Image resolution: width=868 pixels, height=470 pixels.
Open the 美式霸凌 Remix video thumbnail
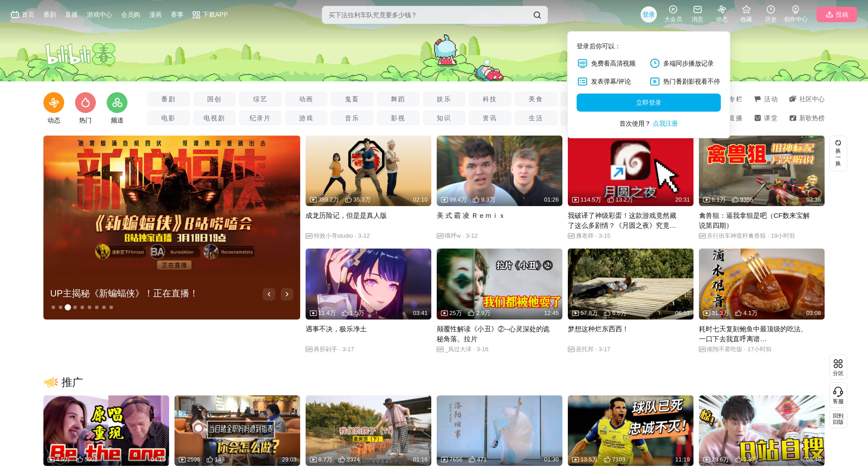[x=500, y=171]
